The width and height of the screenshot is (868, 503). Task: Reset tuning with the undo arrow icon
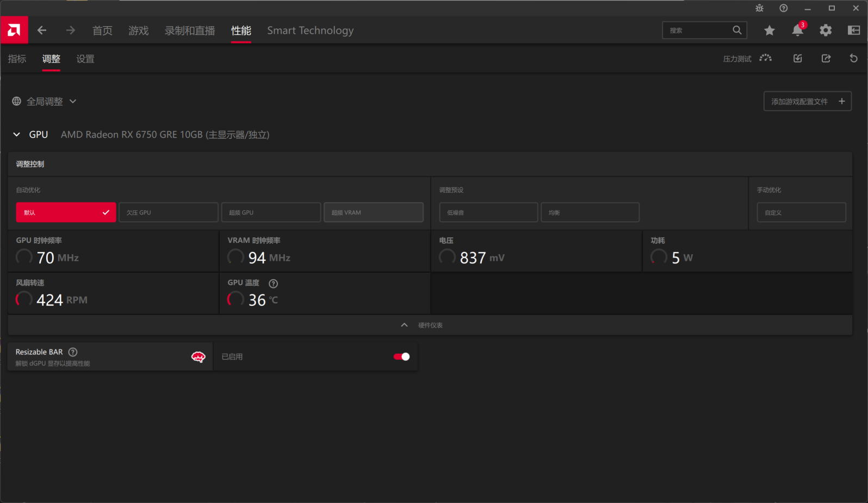tap(853, 59)
